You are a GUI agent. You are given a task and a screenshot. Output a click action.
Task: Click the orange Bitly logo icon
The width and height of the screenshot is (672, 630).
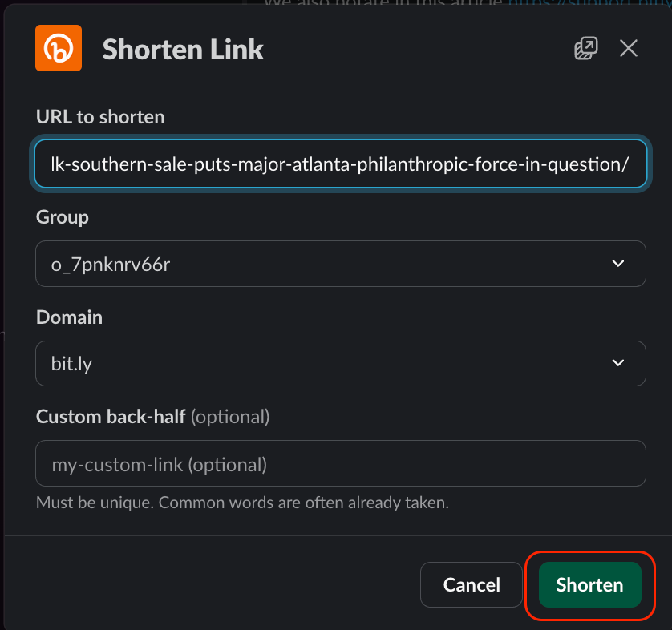click(x=59, y=48)
